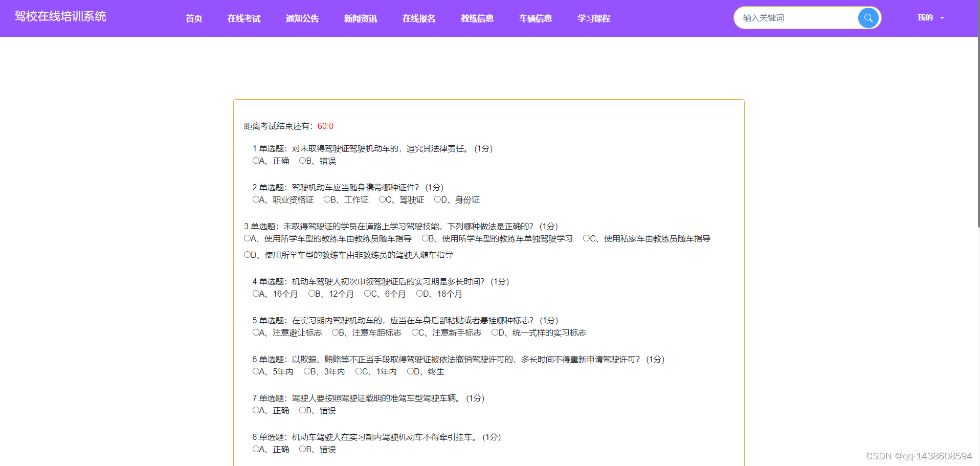This screenshot has width=980, height=466.
Task: Choose D、身份证 for question 2
Action: coord(437,199)
